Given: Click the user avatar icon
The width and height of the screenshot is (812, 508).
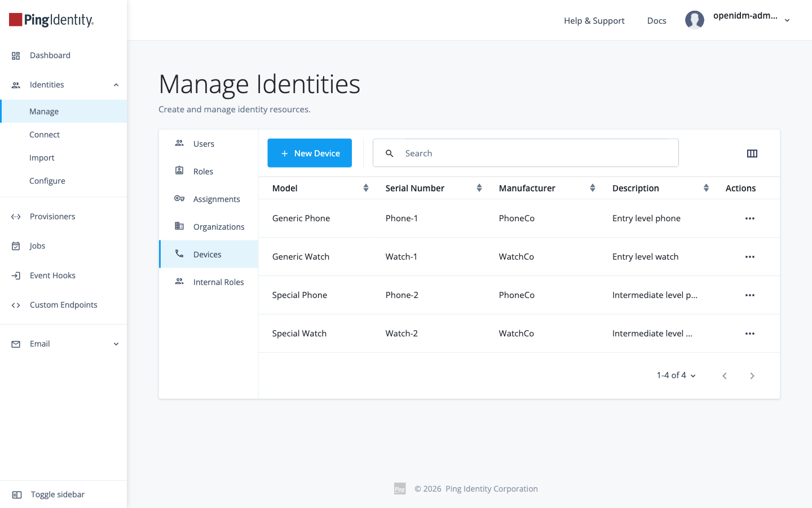Looking at the screenshot, I should point(695,20).
